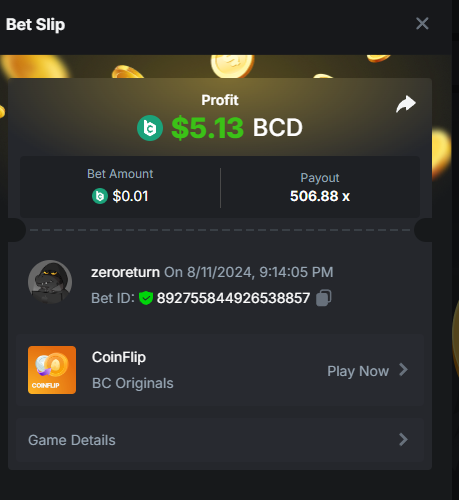Screen dimensions: 459x500
Task: Expand the Game Details chevron
Action: (403, 440)
